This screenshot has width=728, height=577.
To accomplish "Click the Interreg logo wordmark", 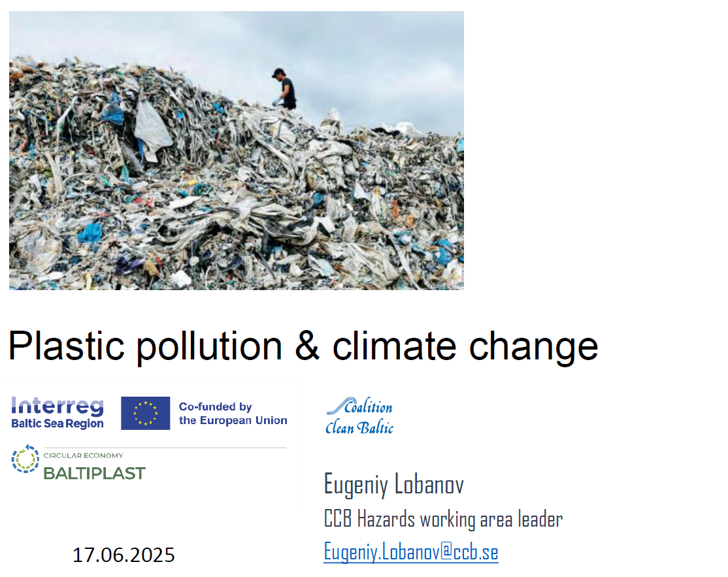I will (58, 406).
